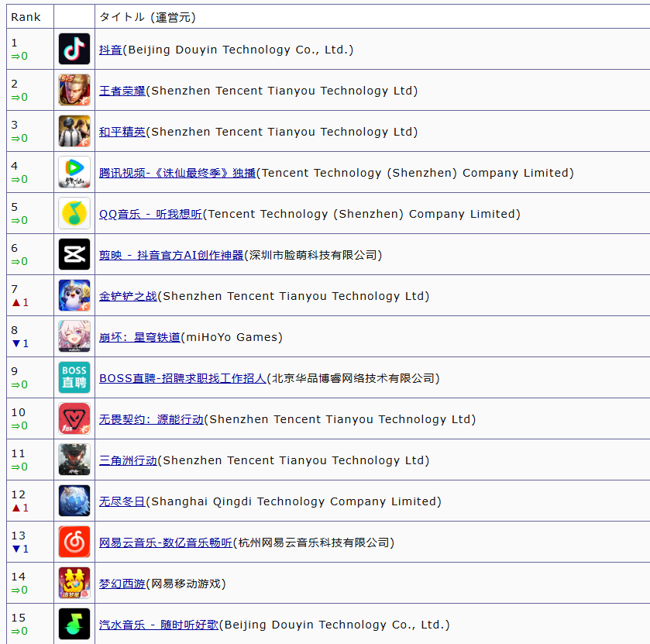650x644 pixels.
Task: Click the タイトル (運営元) column header
Action: pyautogui.click(x=147, y=17)
